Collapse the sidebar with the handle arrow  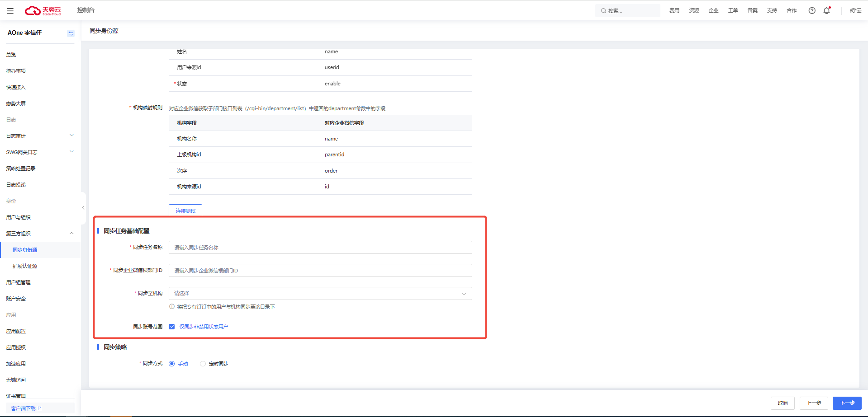(x=83, y=208)
